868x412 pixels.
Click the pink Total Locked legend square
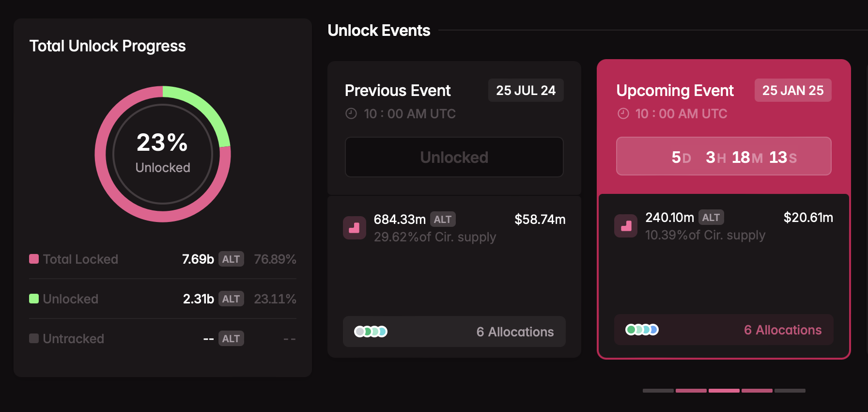click(x=34, y=259)
